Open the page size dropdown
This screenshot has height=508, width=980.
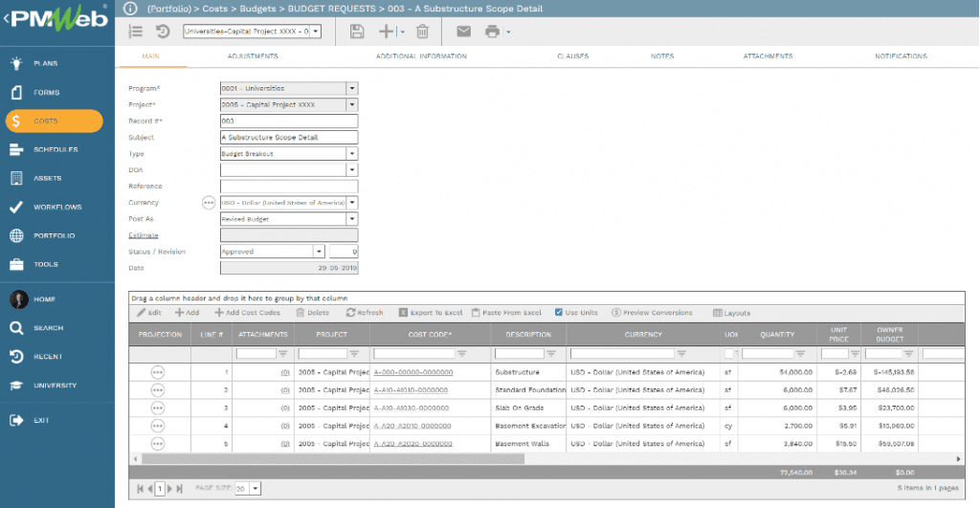tap(255, 489)
